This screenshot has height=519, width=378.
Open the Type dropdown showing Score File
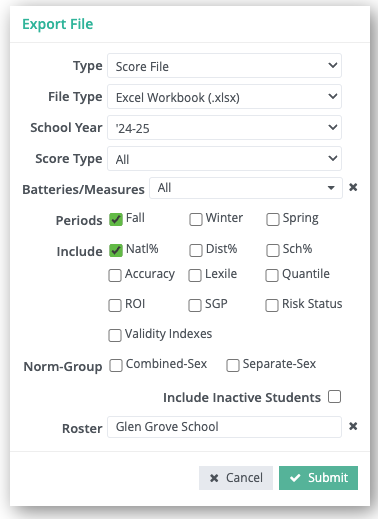point(224,66)
